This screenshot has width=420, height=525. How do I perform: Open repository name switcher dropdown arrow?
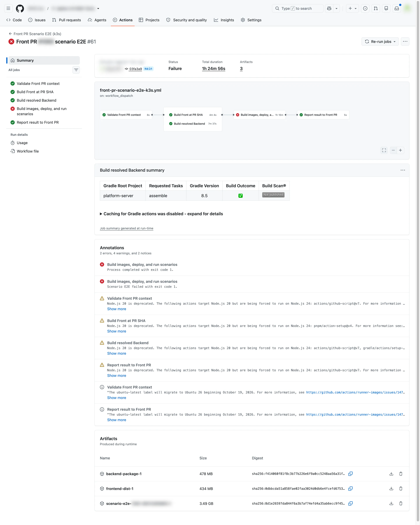tap(98, 8)
